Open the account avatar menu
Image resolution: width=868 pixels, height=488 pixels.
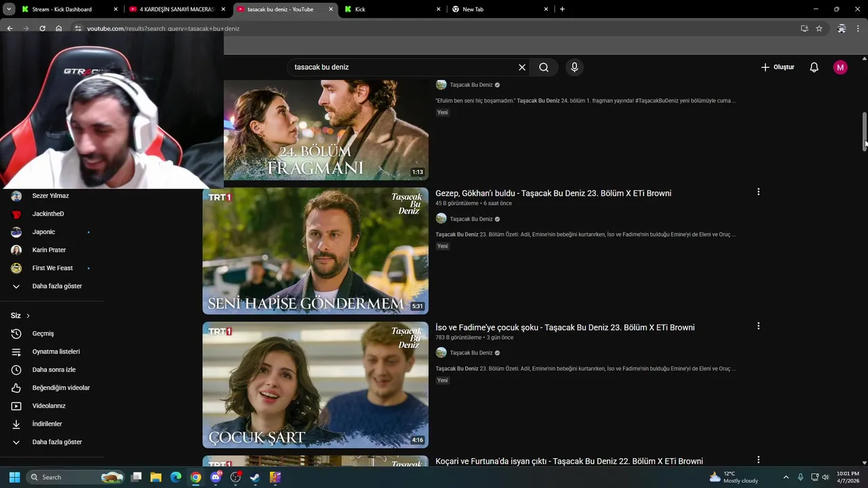tap(840, 67)
